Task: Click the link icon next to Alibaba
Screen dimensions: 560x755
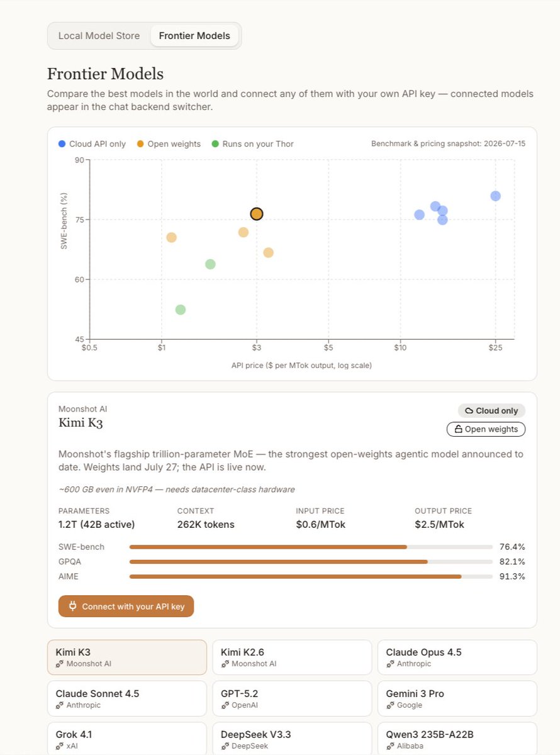Action: click(389, 746)
